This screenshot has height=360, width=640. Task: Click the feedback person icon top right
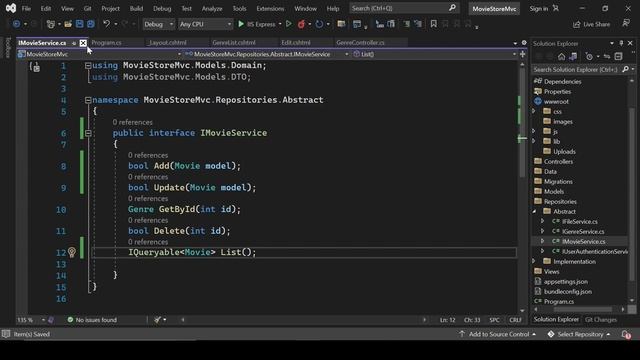[626, 24]
